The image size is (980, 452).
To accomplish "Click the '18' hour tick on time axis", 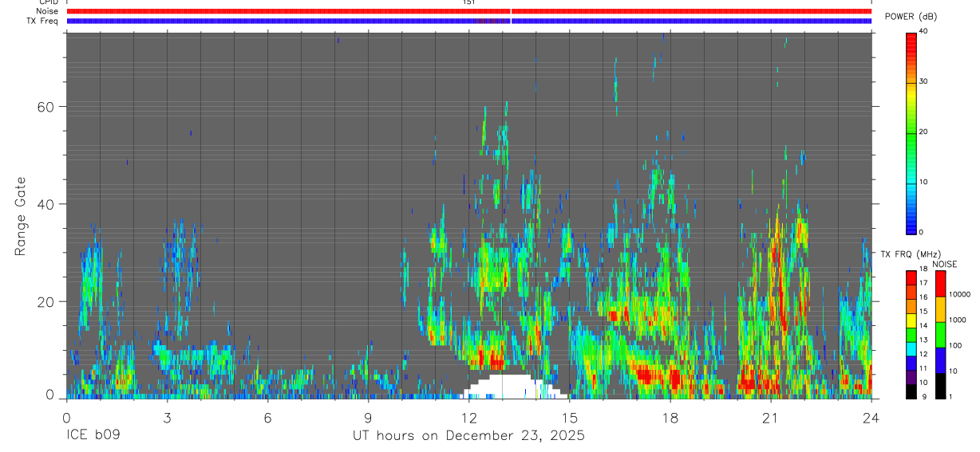I will pyautogui.click(x=670, y=417).
